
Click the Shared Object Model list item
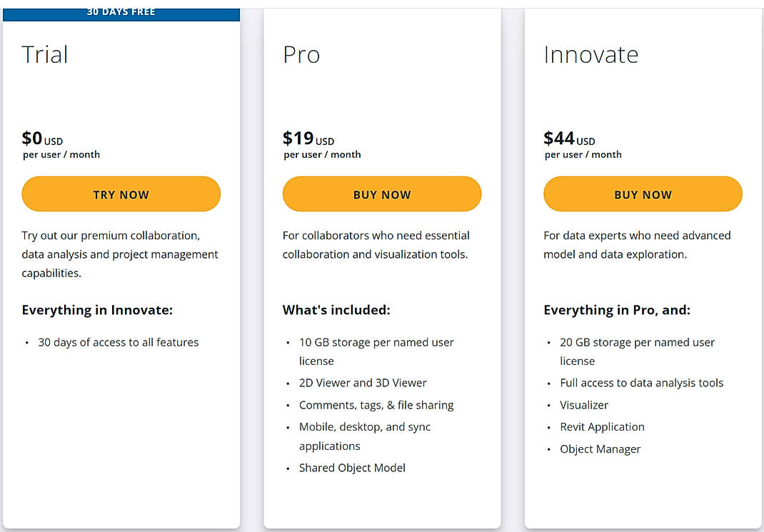[352, 468]
